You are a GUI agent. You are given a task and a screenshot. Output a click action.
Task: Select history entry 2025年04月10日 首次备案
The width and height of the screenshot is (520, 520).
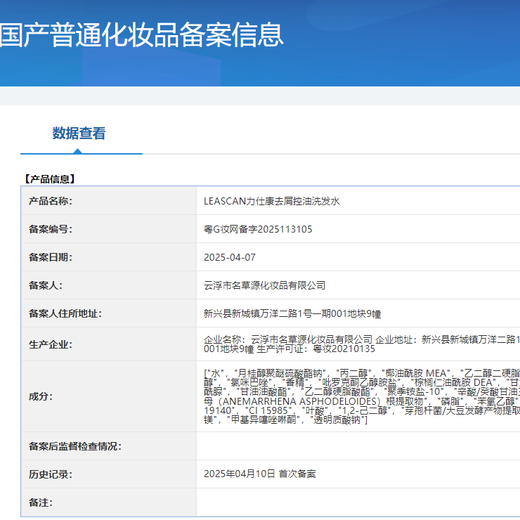[260, 474]
